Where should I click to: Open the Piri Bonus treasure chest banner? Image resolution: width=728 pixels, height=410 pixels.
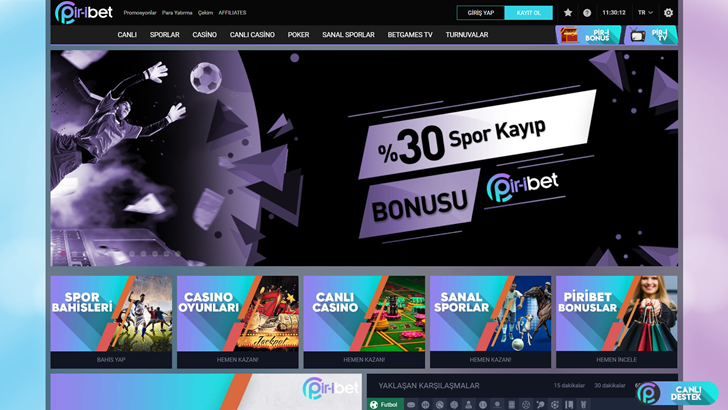[x=589, y=35]
